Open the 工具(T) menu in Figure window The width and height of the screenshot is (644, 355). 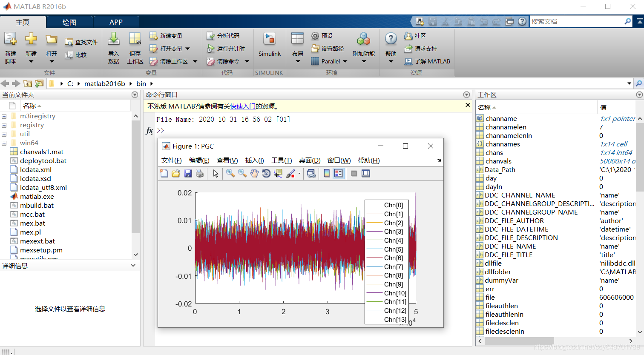pyautogui.click(x=282, y=160)
